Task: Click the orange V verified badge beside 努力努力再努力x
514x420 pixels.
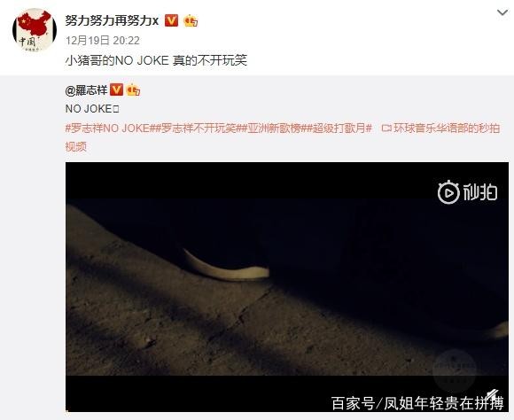Action: pos(171,20)
